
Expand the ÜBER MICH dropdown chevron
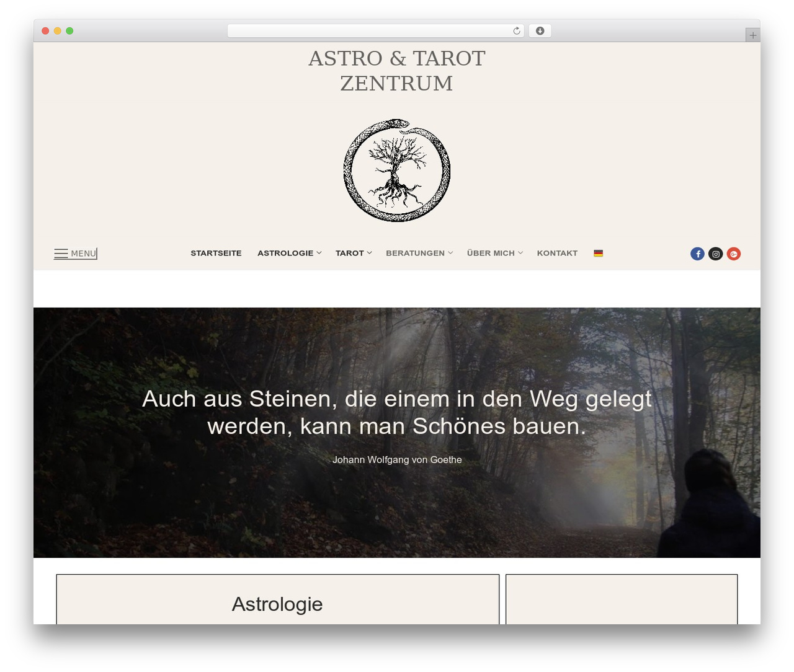point(520,253)
